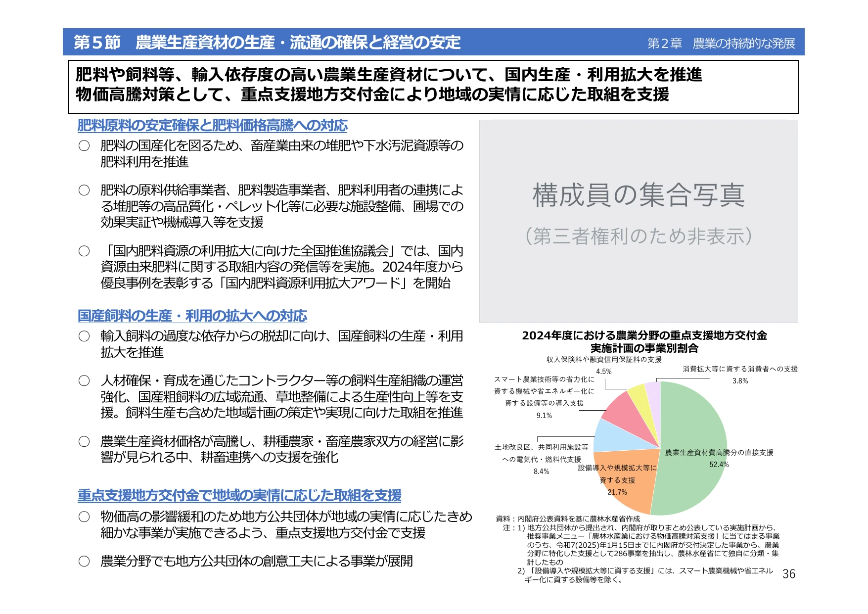Screen dimensions: 868x614
Task: Click the summary line starting 肥料や飼料等、輸入依存度の高い
Action: coord(389,75)
